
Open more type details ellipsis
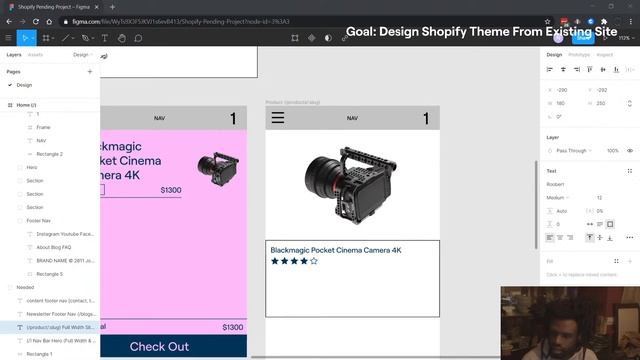point(630,238)
